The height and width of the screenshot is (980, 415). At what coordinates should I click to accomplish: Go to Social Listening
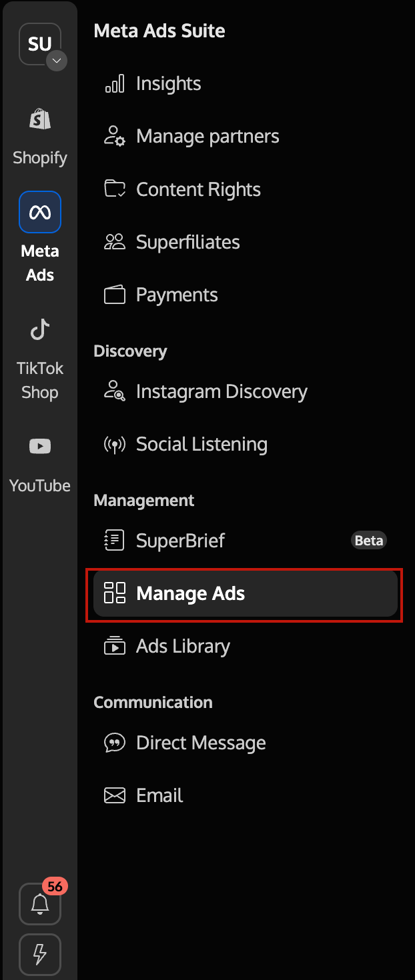[x=201, y=444]
